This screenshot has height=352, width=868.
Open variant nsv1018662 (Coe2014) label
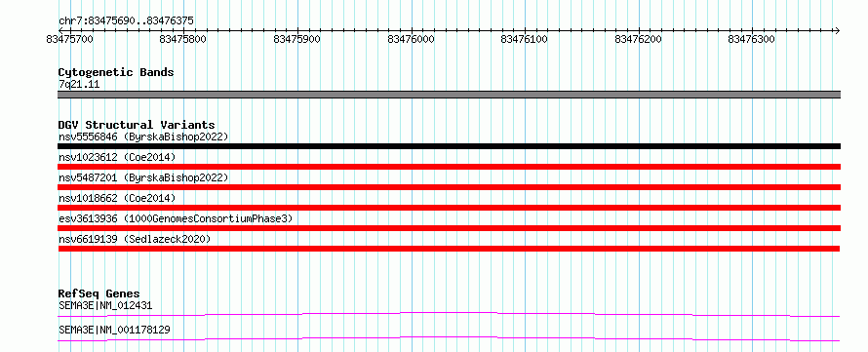(x=117, y=198)
